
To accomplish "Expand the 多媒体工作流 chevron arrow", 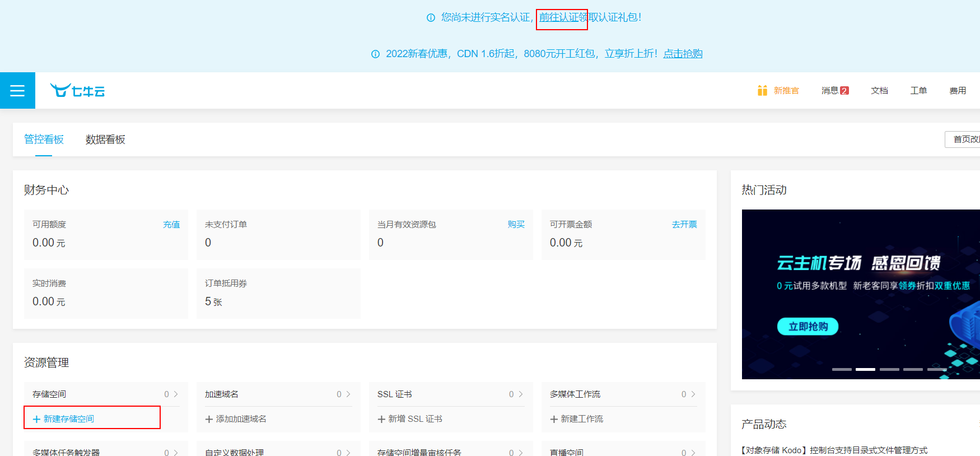I will [x=693, y=394].
